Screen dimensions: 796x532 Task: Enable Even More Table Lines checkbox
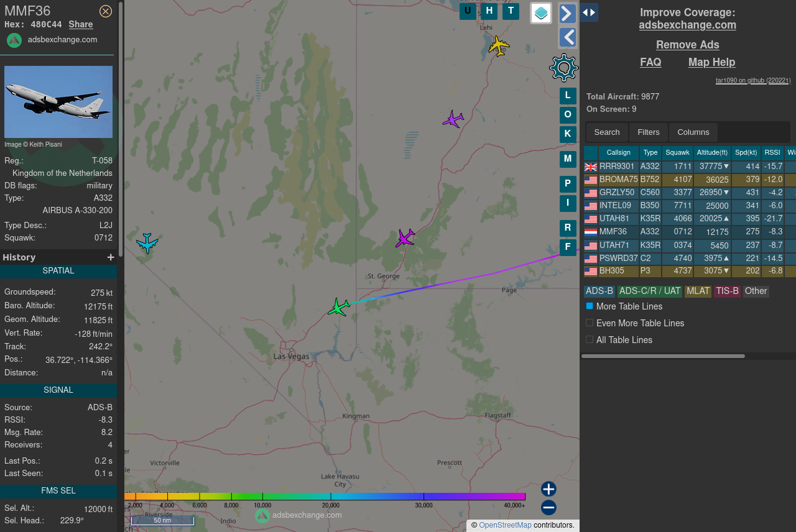click(x=590, y=323)
